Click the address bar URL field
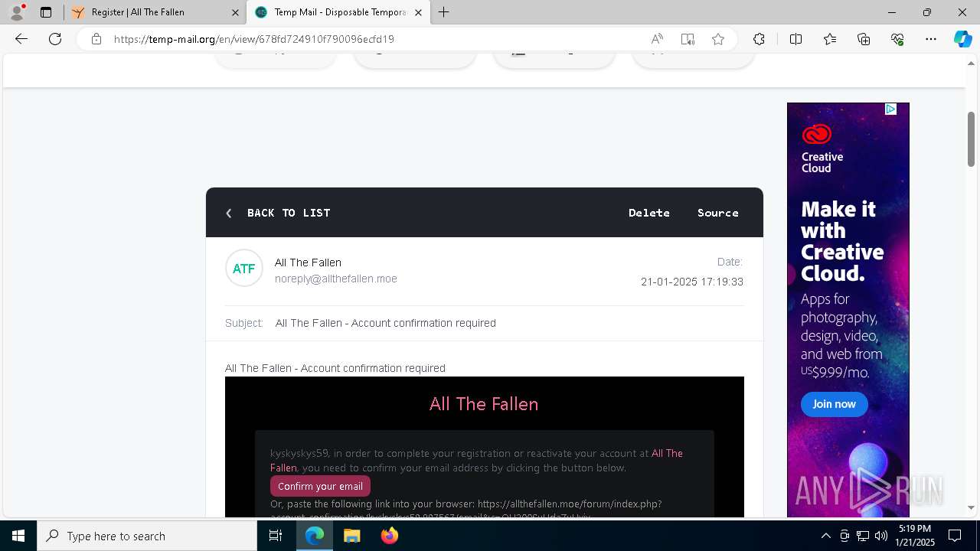Screen dimensions: 980x551 coord(375,39)
